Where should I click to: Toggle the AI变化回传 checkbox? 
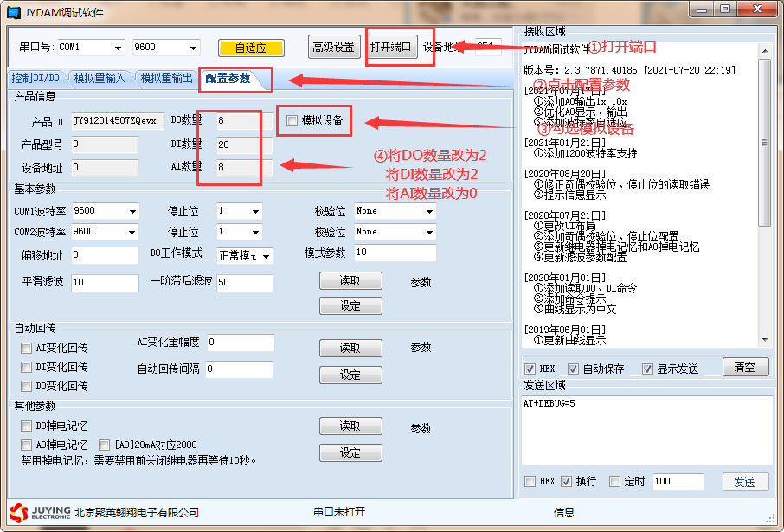coord(27,348)
